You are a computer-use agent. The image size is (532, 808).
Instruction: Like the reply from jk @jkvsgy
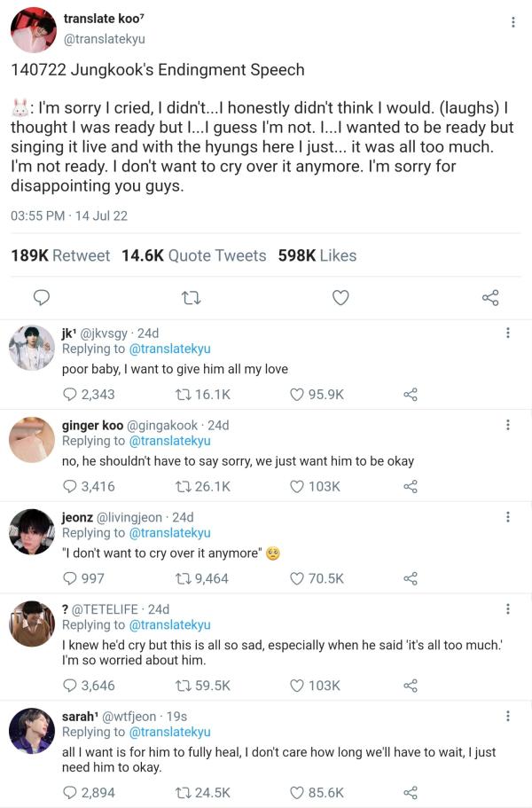coord(298,395)
